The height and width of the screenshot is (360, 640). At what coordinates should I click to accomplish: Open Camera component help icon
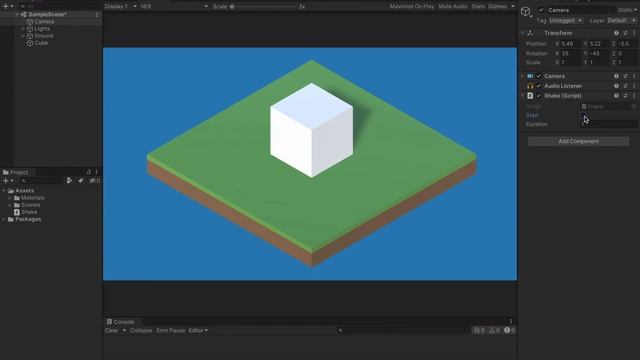coord(616,76)
